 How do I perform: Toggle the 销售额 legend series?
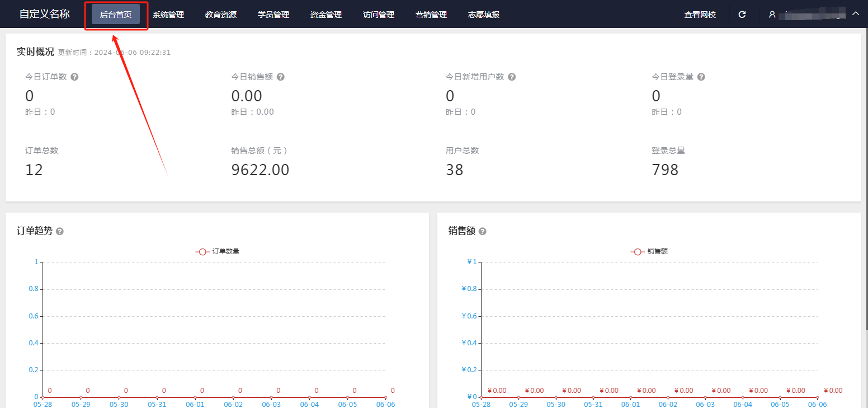point(649,252)
